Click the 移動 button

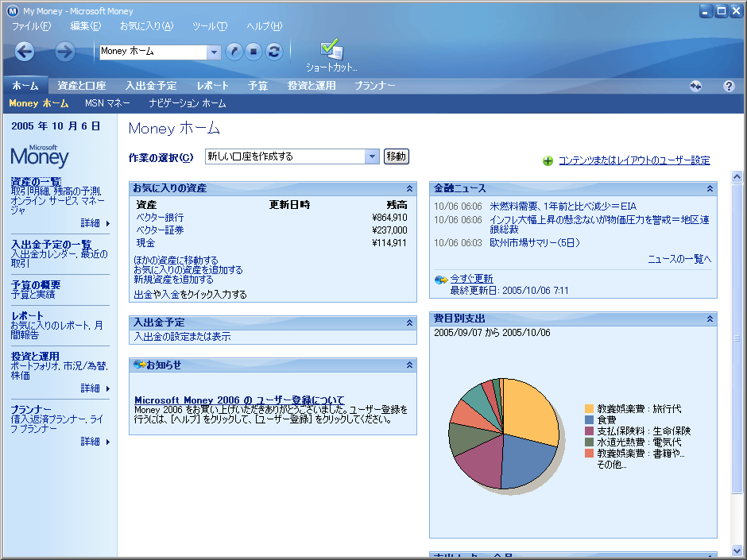(x=397, y=156)
